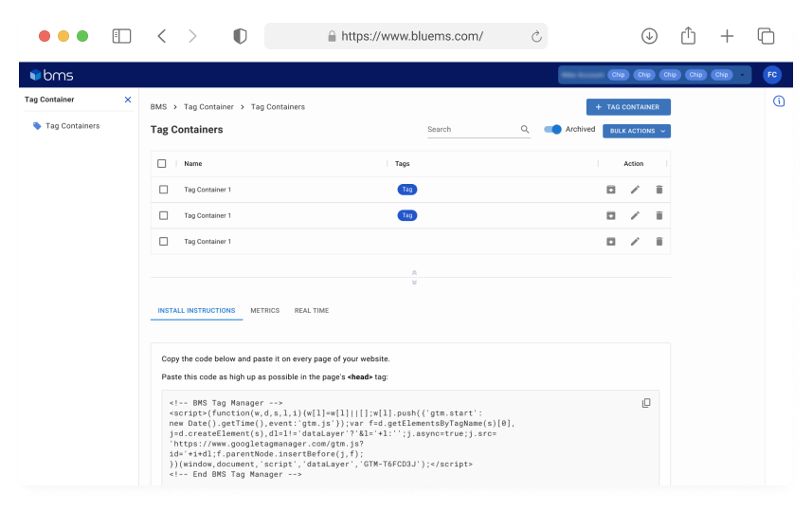
Task: Expand the account chips dropdown arrow
Action: pos(742,75)
